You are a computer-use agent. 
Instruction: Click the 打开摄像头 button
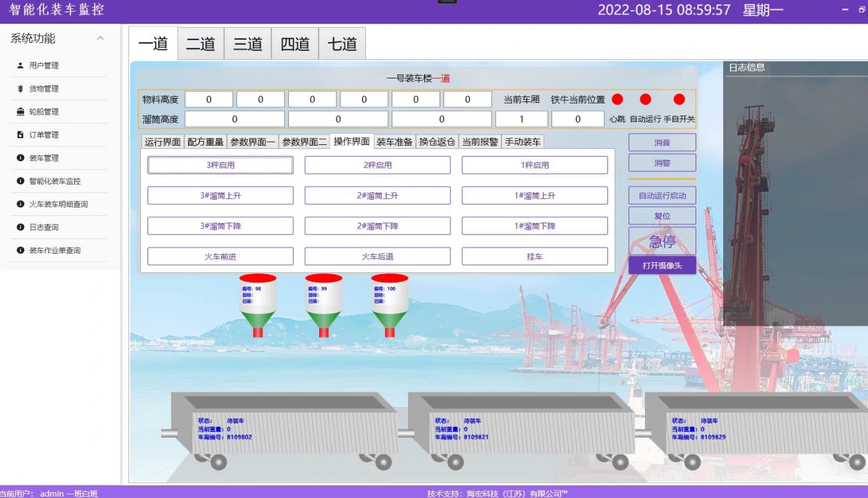pyautogui.click(x=662, y=265)
